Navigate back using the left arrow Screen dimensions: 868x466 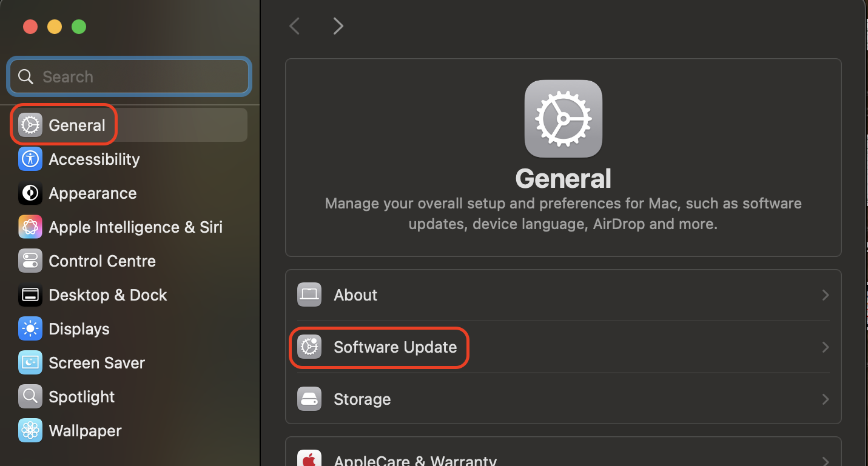pyautogui.click(x=294, y=25)
